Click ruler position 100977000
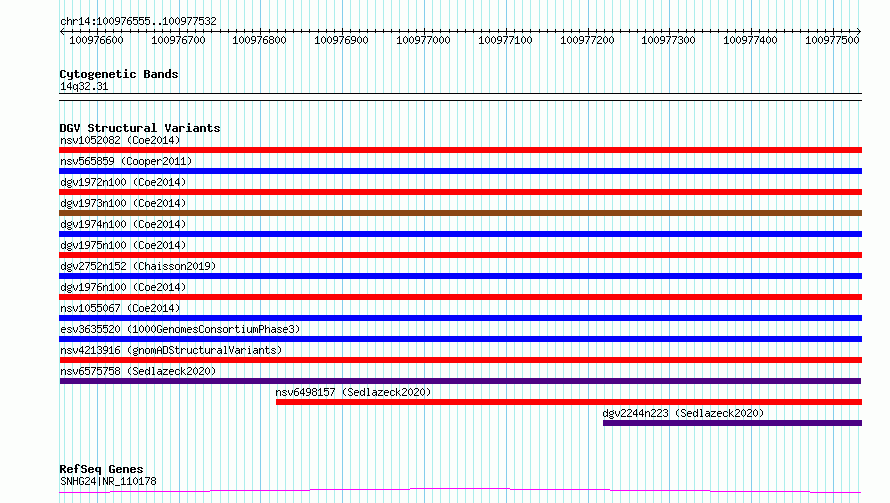The width and height of the screenshot is (890, 503). 423,40
